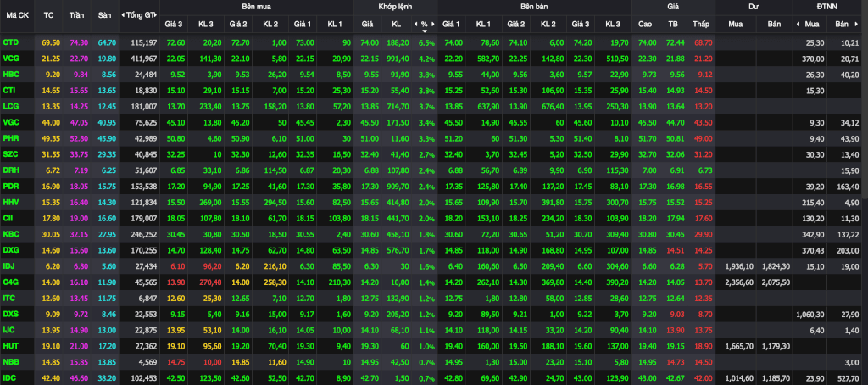Click CTD percent change 6.5%
This screenshot has height=385, width=868.
coord(427,42)
